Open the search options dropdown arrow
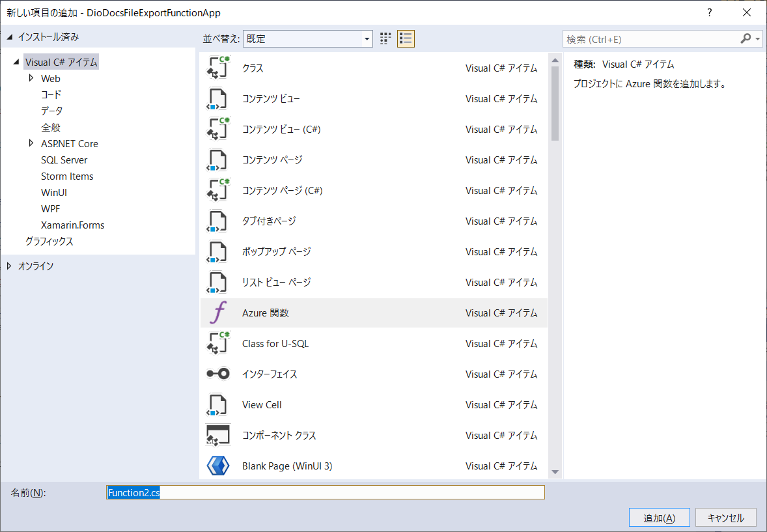Viewport: 767px width, 532px height. pos(758,38)
